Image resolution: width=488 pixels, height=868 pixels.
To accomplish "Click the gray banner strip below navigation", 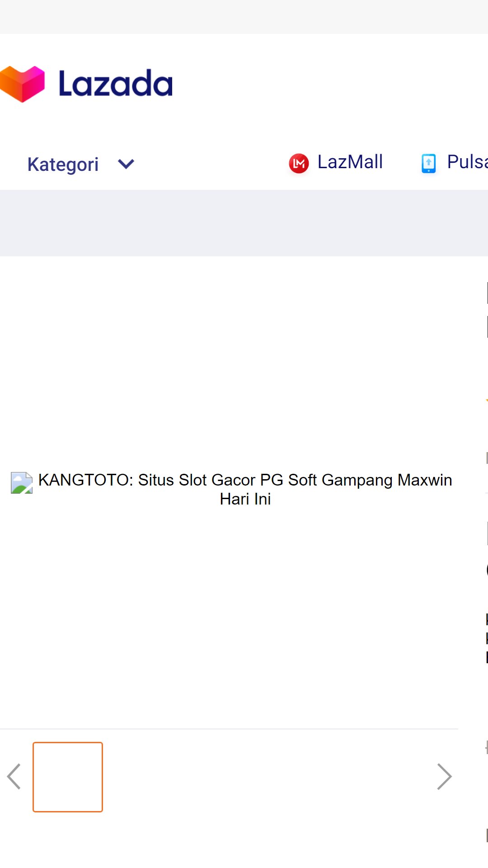I will click(244, 223).
